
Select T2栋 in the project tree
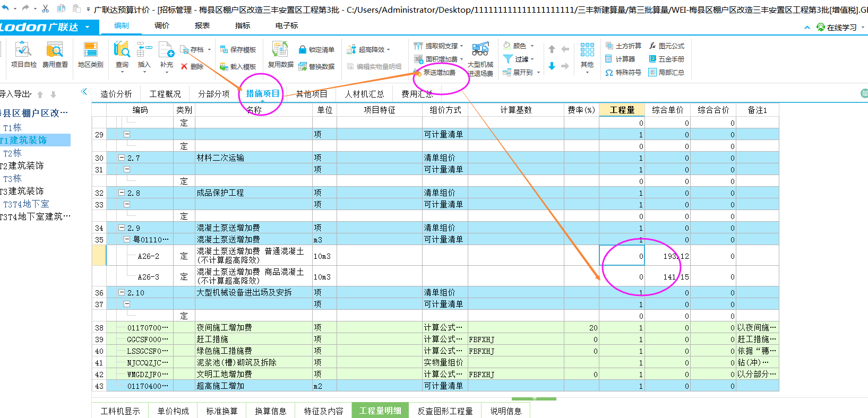[x=12, y=153]
